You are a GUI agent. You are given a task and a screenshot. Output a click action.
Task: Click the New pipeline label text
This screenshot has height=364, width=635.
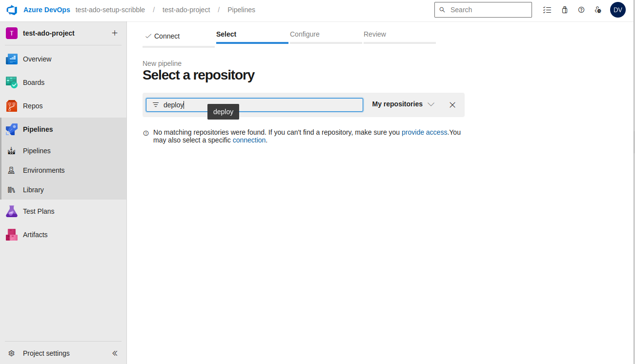click(162, 63)
